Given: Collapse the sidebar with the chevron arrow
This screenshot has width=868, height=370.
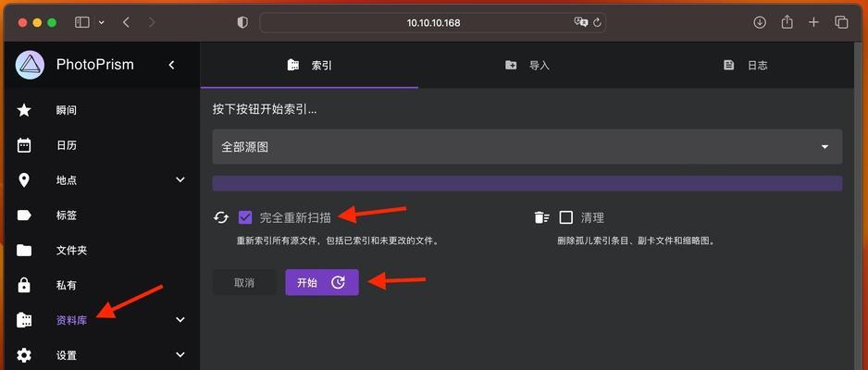Looking at the screenshot, I should 171,66.
